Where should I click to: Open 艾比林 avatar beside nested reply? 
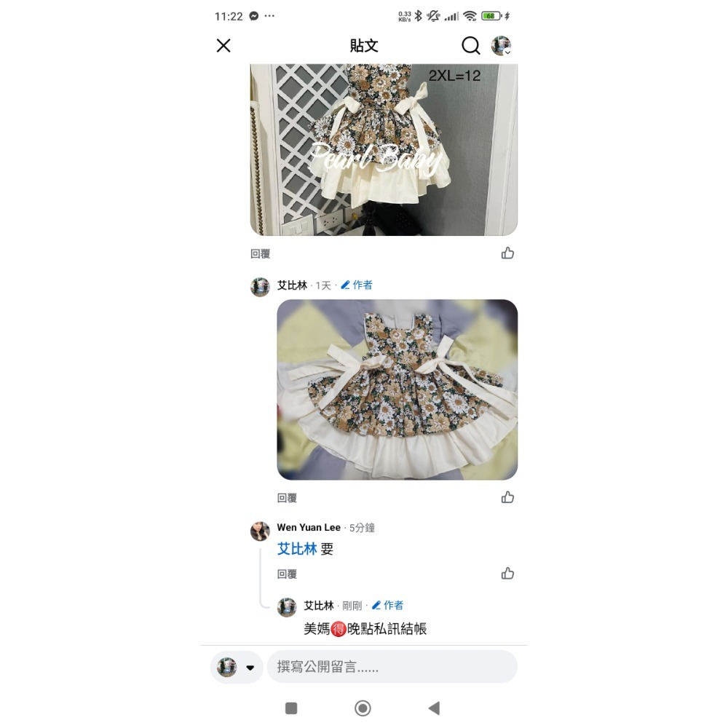(x=287, y=607)
